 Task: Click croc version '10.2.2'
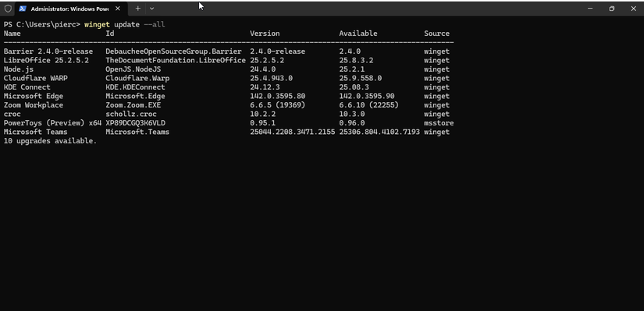pos(263,115)
